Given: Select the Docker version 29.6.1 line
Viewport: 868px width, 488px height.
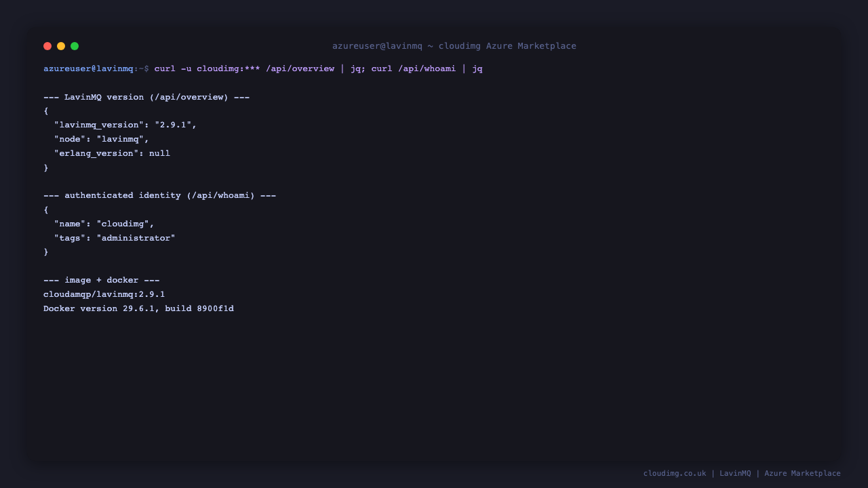Looking at the screenshot, I should pos(138,308).
